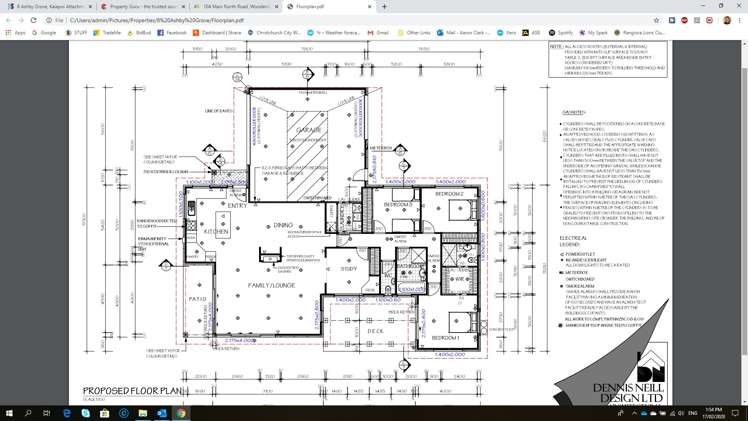Close the Floorplan.pdf tab
The width and height of the screenshot is (748, 421).
369,6
